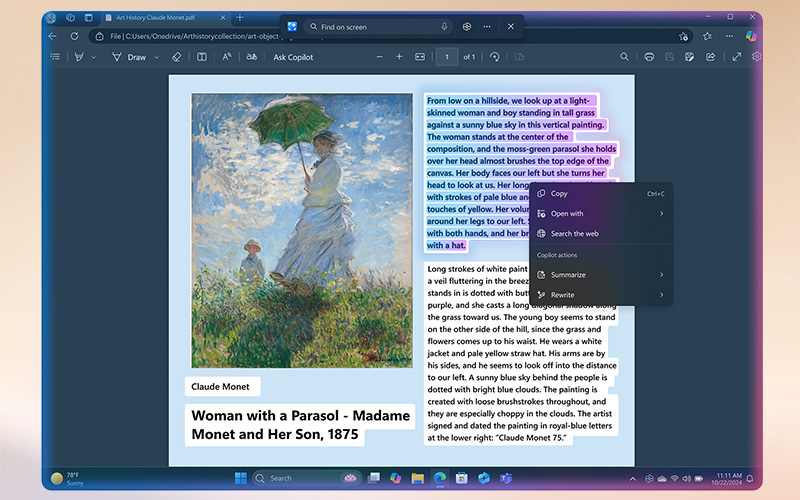Toggle the Add text box tool
The height and width of the screenshot is (500, 800).
click(202, 57)
